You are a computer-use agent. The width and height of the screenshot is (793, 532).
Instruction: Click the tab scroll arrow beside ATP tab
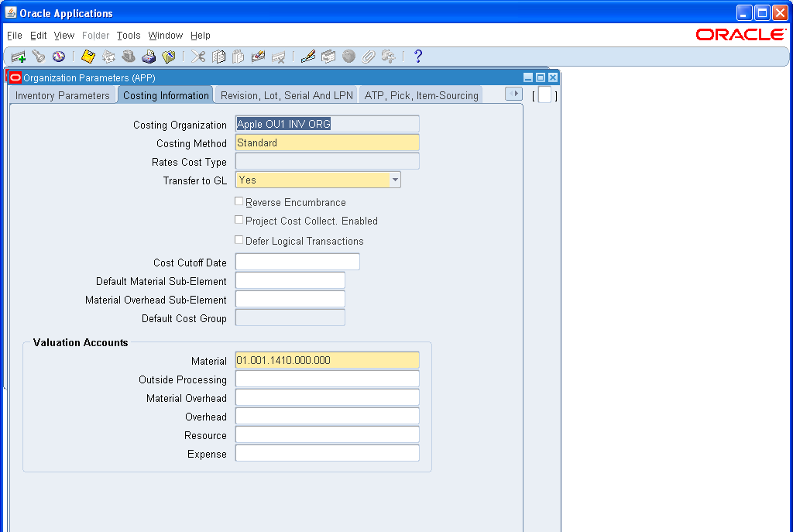point(513,92)
